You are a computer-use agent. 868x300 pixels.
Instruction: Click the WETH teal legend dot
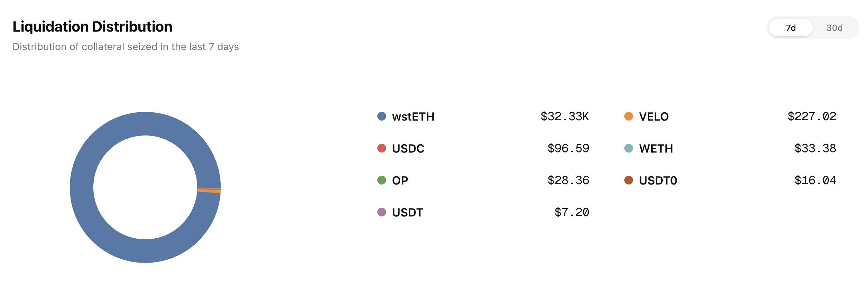(x=628, y=148)
